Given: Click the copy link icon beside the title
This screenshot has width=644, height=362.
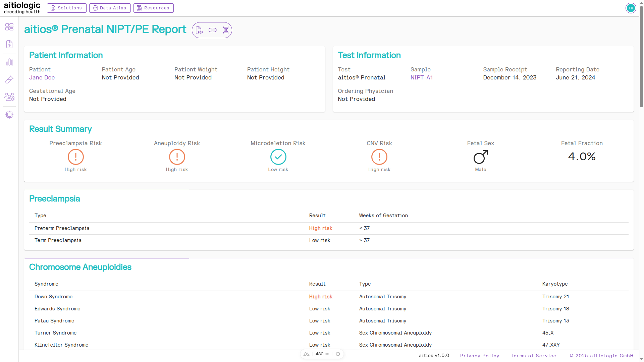Looking at the screenshot, I should point(212,30).
